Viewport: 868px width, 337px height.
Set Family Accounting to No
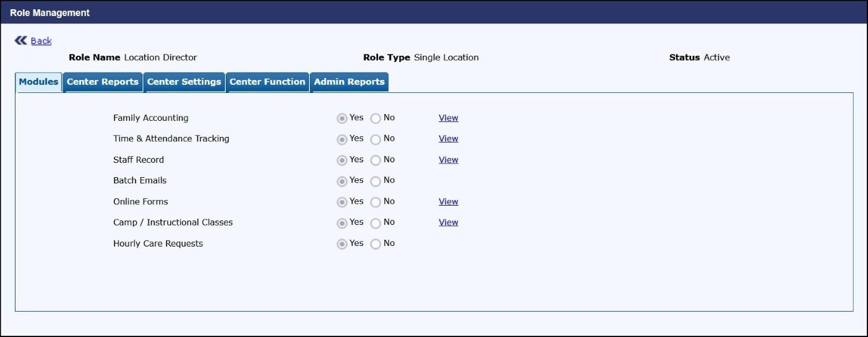(376, 118)
